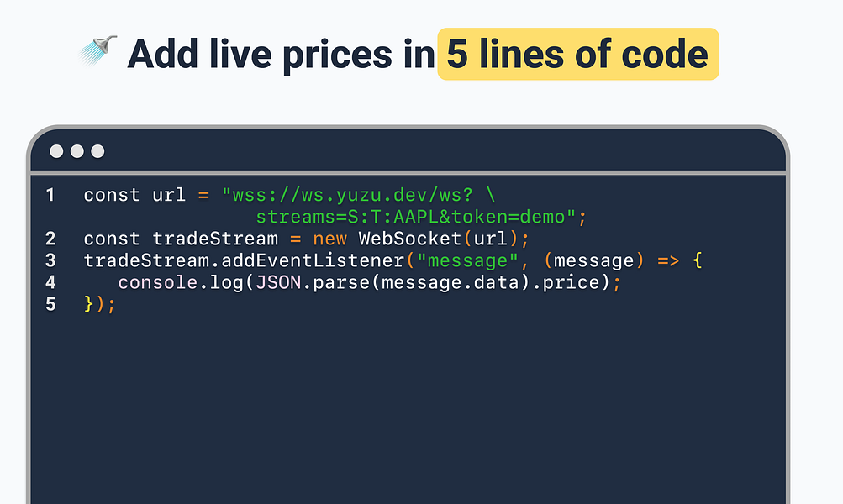
Task: Click the first white window dot
Action: pyautogui.click(x=56, y=151)
